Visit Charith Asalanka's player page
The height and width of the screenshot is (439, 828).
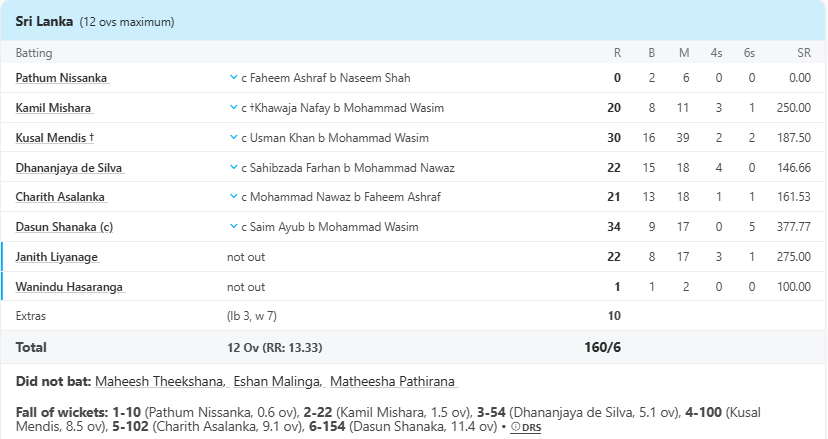click(60, 198)
